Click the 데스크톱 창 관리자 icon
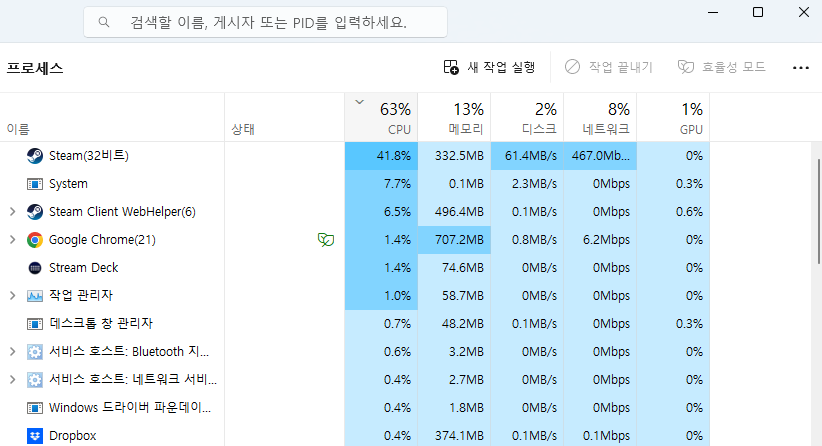Viewport: 822px width, 446px height. (35, 324)
